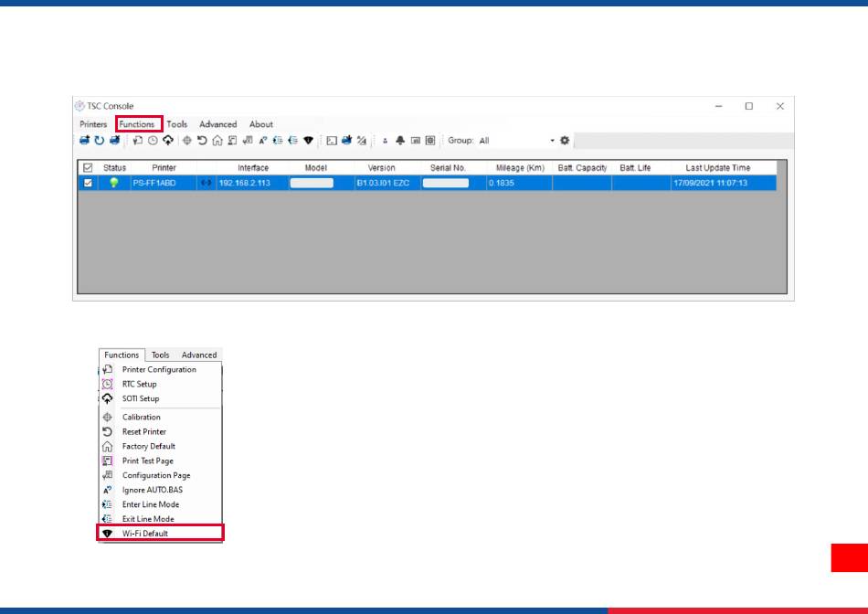The width and height of the screenshot is (868, 614).
Task: Choose Exit Line Mode from the Functions dropdown
Action: (161, 519)
